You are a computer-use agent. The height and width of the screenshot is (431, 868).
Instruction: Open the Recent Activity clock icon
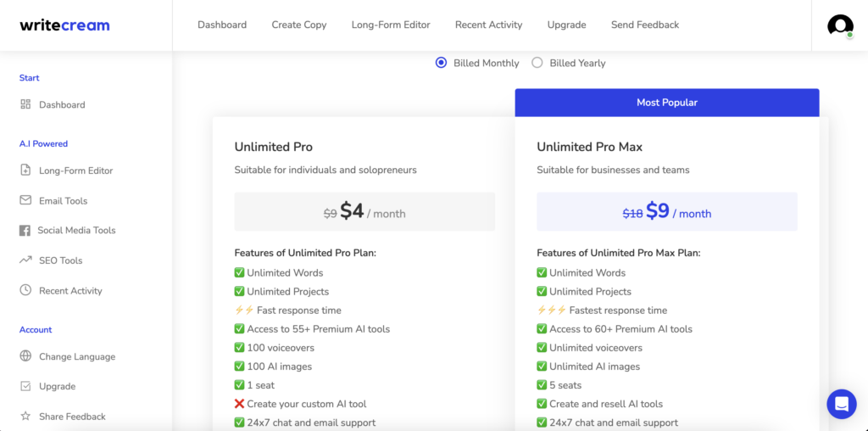(25, 290)
